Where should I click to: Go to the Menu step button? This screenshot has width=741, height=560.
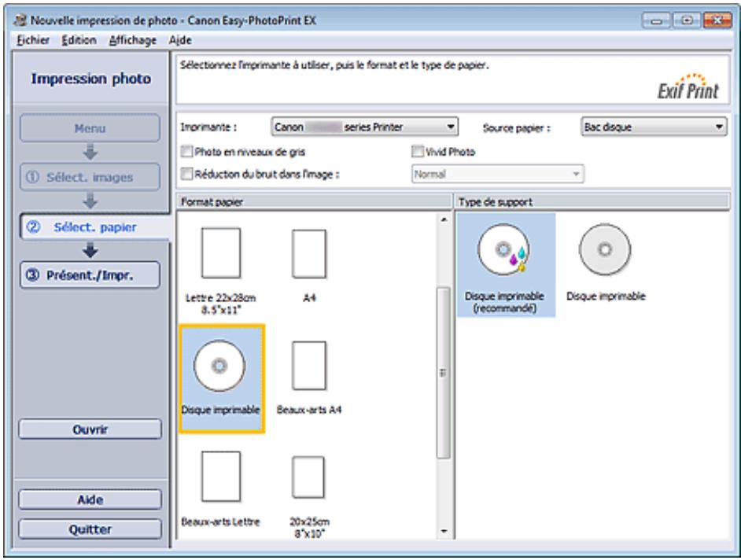pos(90,128)
